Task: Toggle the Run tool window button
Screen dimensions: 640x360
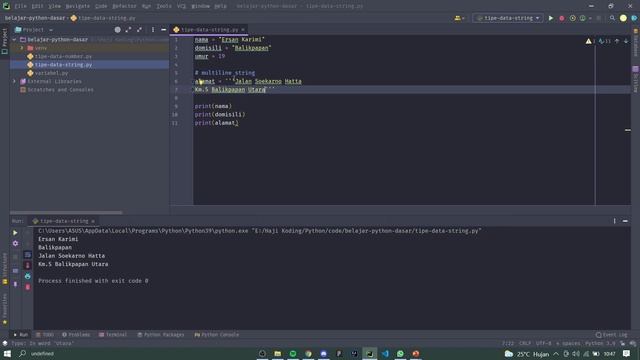Action: coord(21,335)
